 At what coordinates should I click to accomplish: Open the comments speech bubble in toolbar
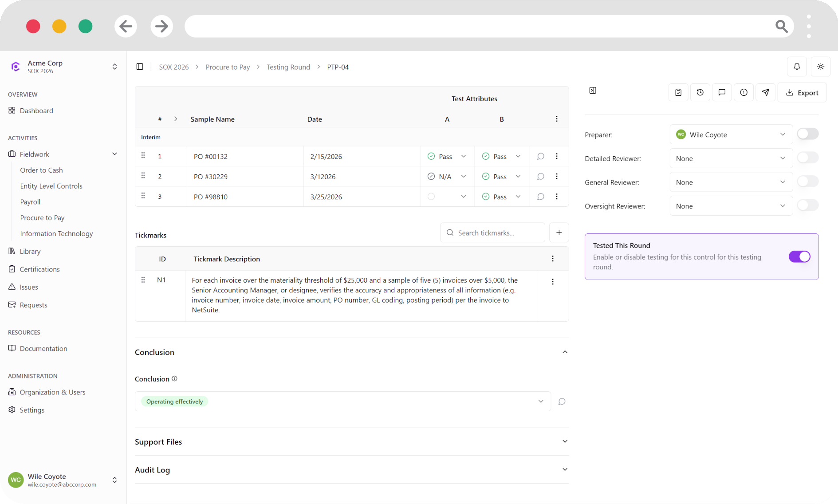(722, 92)
